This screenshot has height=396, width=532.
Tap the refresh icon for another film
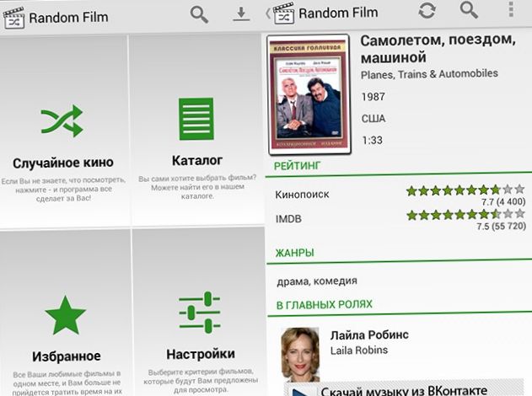click(x=427, y=10)
